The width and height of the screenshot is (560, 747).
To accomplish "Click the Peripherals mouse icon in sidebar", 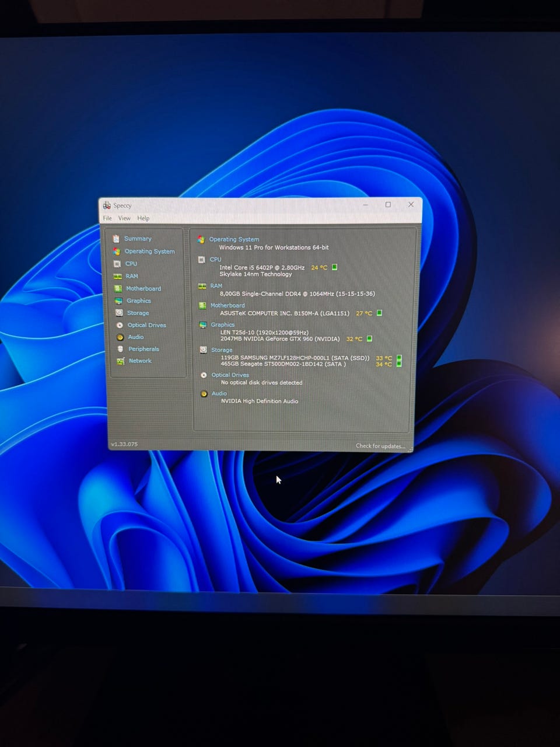I will tap(120, 349).
